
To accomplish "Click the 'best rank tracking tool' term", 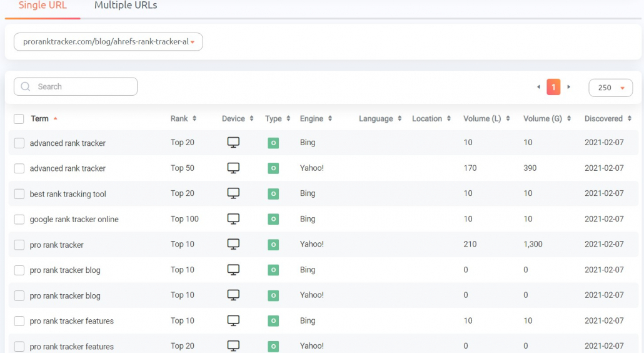I will tap(68, 194).
